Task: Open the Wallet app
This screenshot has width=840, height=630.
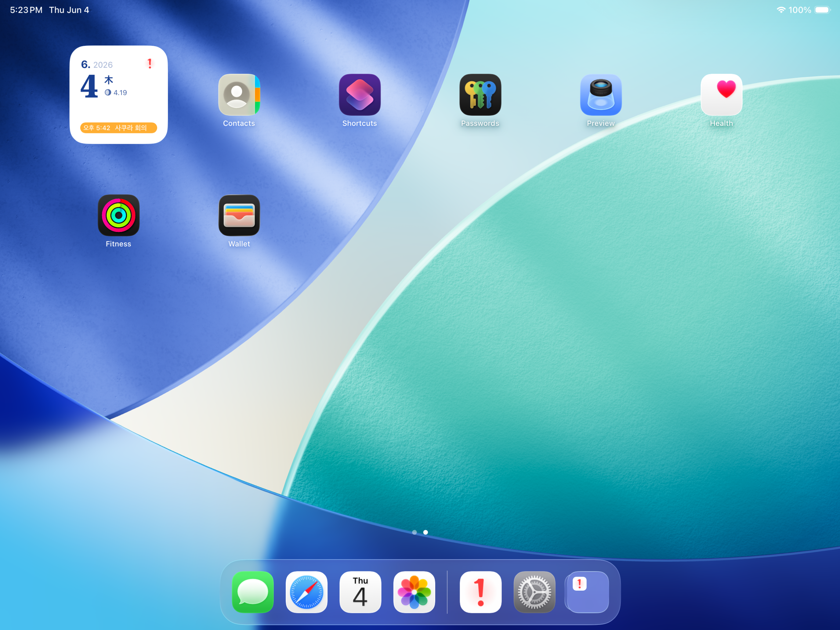Action: tap(239, 215)
